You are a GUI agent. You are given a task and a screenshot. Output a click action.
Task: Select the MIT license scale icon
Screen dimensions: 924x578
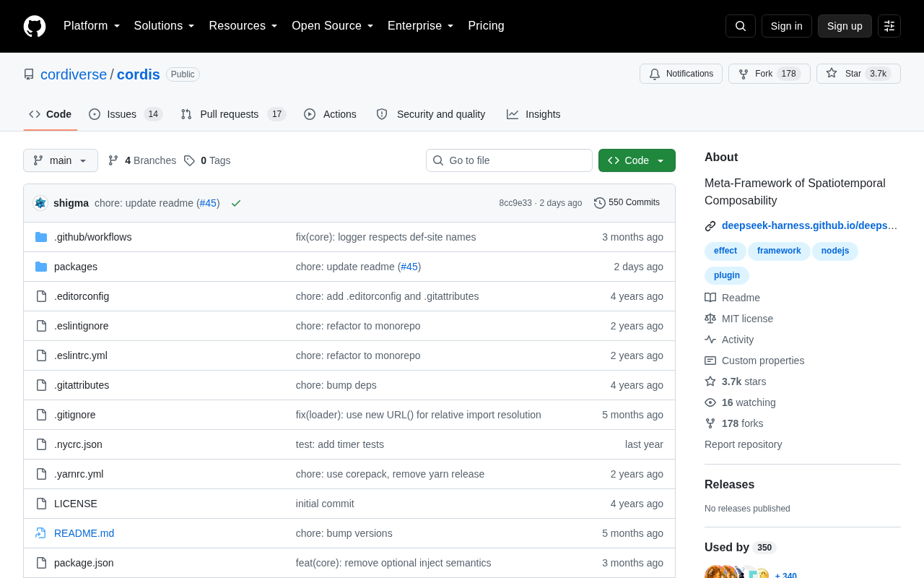click(x=710, y=319)
